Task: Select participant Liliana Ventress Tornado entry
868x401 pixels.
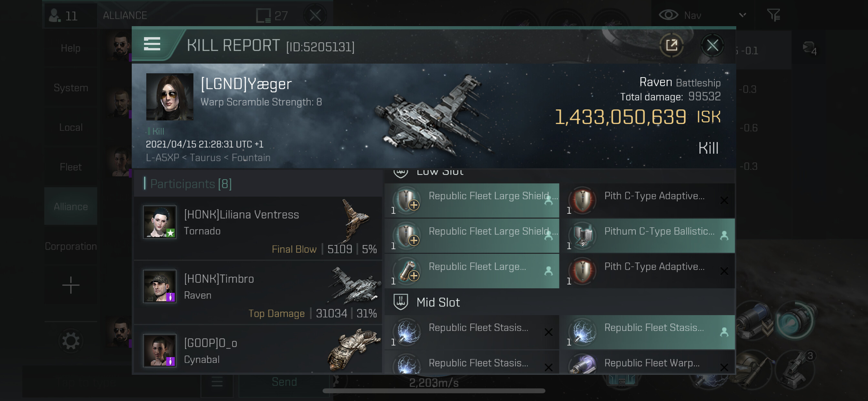Action: coord(258,228)
